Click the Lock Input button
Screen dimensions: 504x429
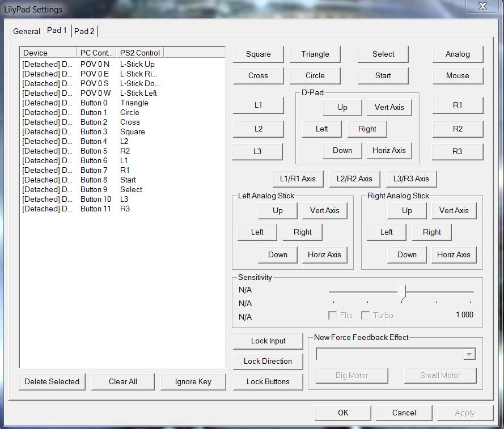pos(268,341)
